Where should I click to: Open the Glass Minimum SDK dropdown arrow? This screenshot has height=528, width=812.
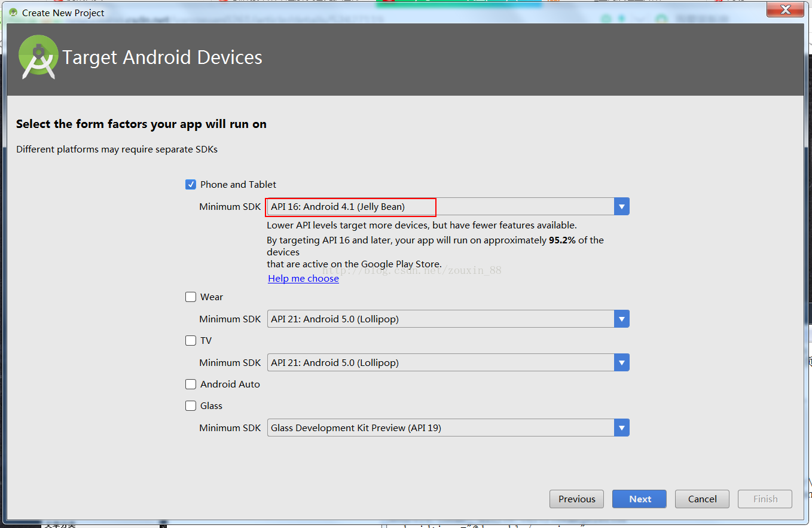622,428
